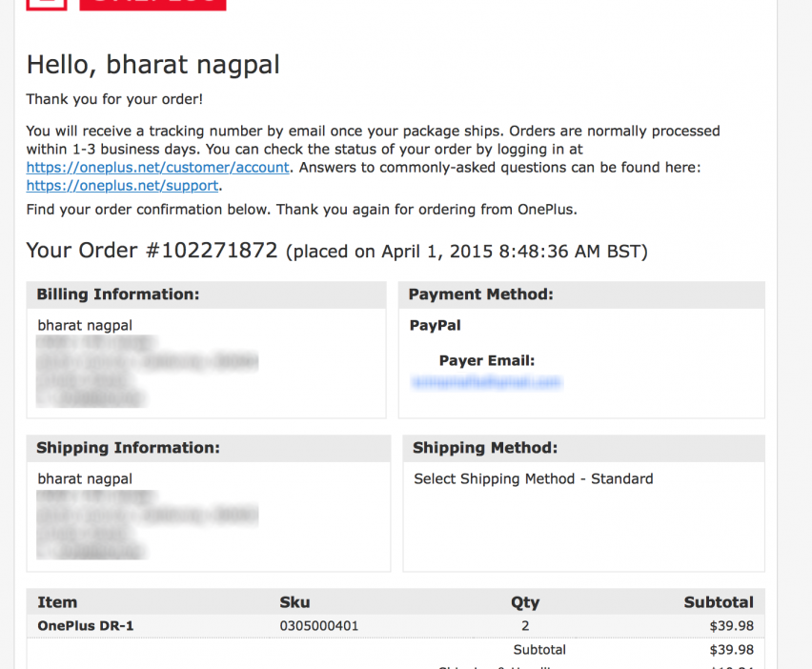Click the Hello, bharat nagpal heading

coord(152,65)
